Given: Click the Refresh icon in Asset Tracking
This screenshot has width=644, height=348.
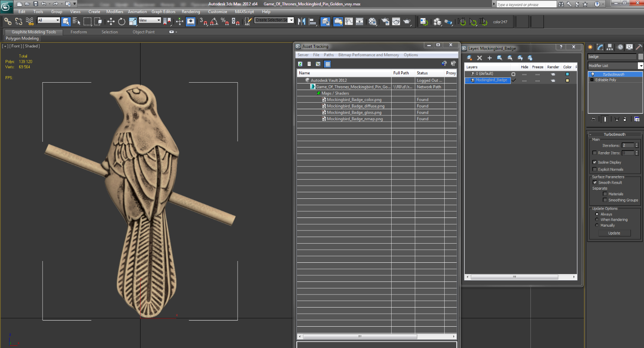Looking at the screenshot, I should 300,64.
